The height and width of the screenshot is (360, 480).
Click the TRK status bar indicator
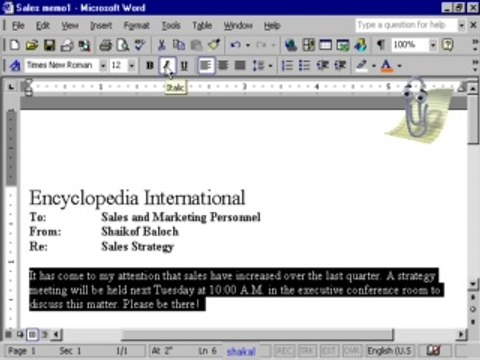coord(307,351)
